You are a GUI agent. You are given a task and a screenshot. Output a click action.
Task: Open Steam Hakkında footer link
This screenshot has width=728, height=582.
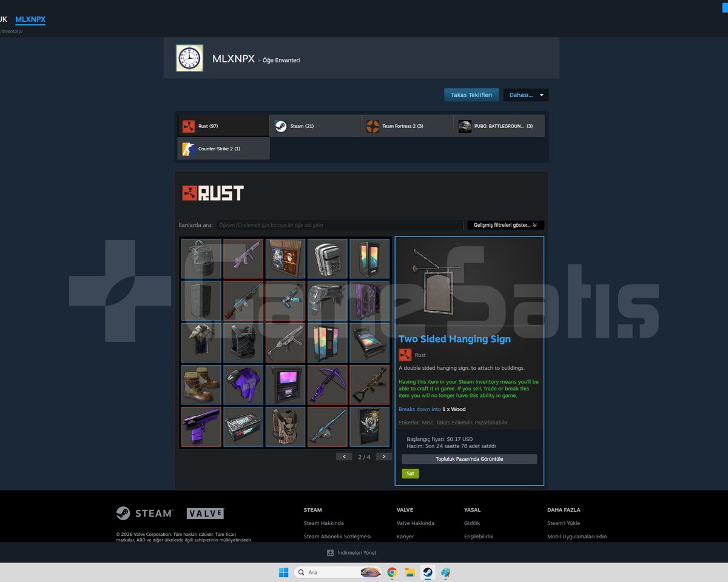(324, 523)
